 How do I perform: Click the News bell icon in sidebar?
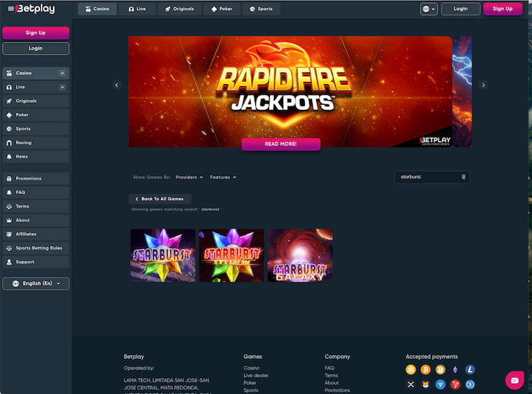click(x=9, y=157)
